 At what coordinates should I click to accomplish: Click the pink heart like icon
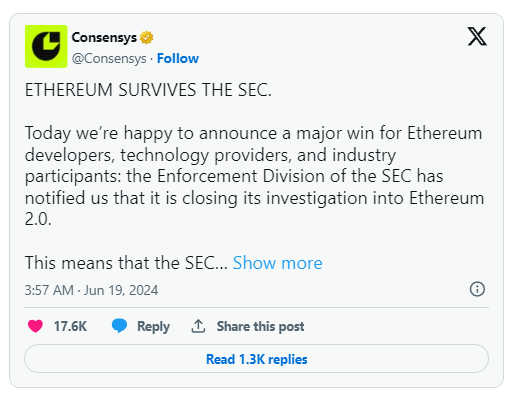pos(35,326)
